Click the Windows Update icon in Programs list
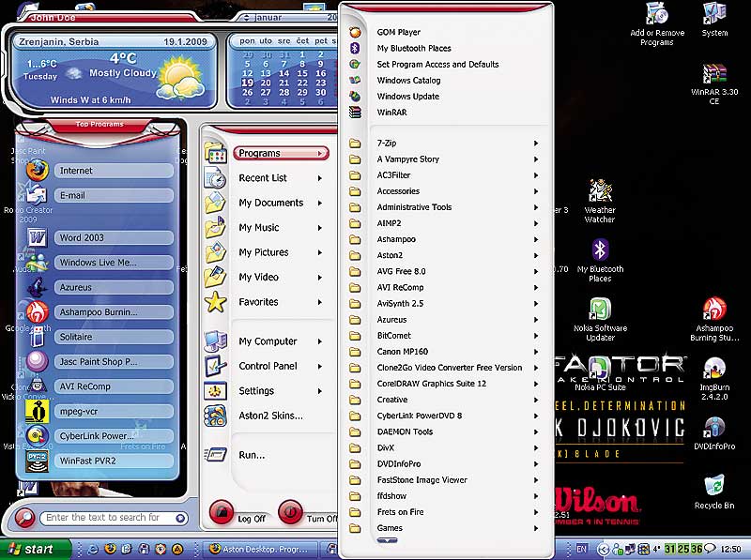751x560 pixels. click(355, 97)
